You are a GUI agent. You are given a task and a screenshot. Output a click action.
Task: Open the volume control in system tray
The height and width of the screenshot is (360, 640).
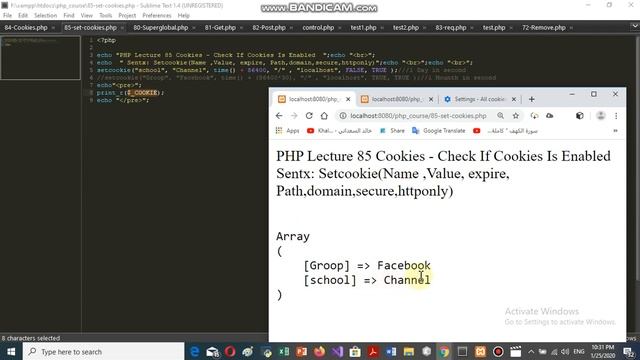565,351
